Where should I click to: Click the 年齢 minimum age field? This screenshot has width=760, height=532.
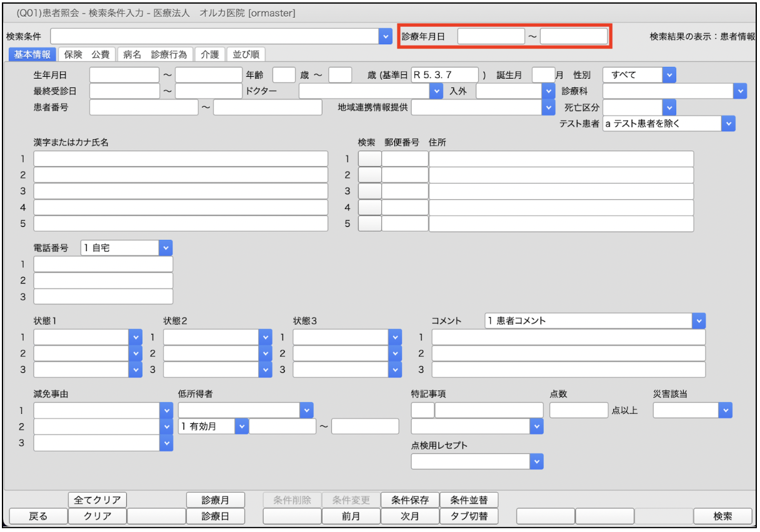(x=284, y=75)
